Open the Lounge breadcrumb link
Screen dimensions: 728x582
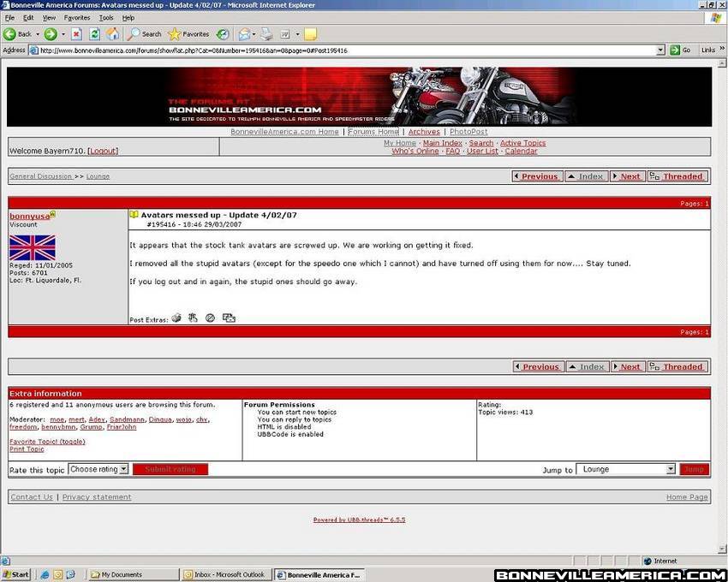pyautogui.click(x=98, y=176)
